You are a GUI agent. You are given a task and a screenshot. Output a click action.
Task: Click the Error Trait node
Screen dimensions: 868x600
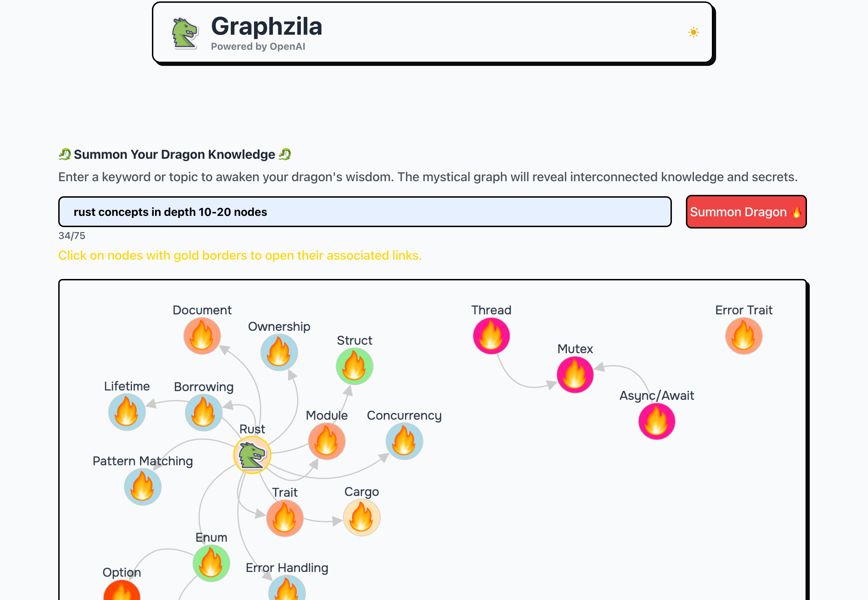click(743, 336)
